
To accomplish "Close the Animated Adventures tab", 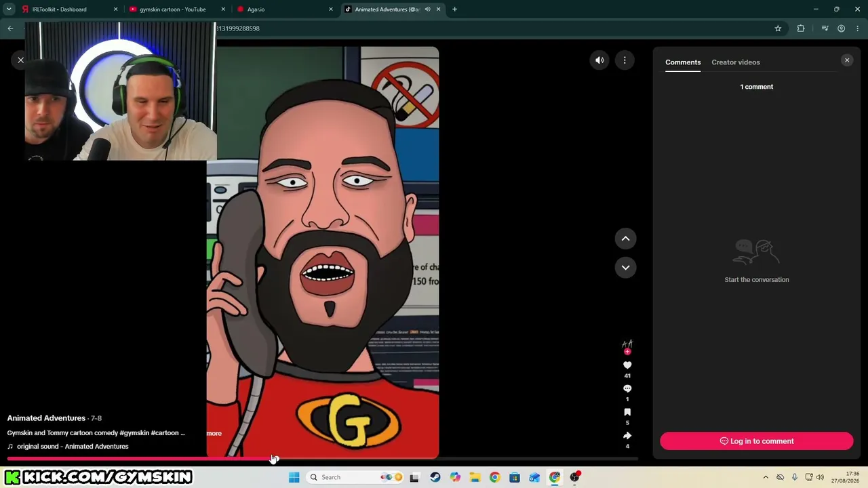I will point(438,9).
